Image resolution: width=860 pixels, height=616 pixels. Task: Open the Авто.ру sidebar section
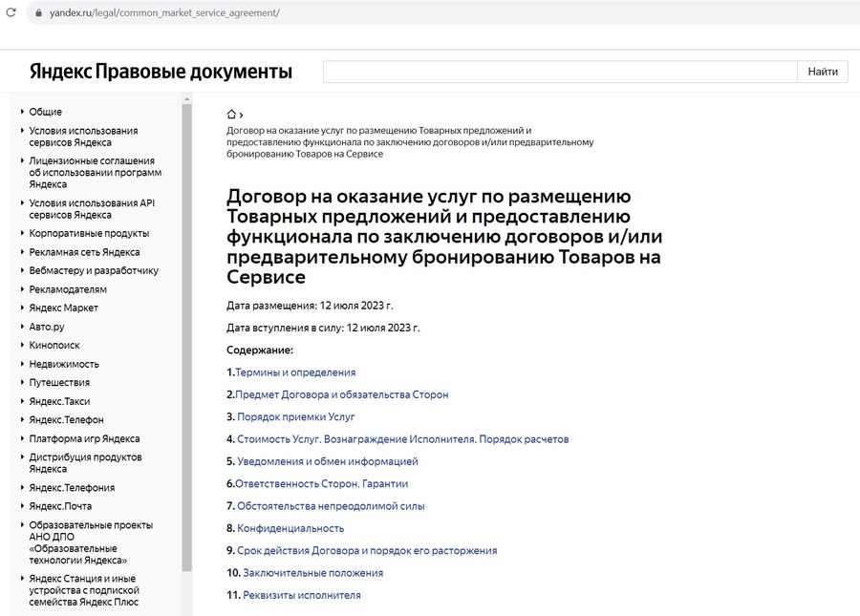point(47,327)
